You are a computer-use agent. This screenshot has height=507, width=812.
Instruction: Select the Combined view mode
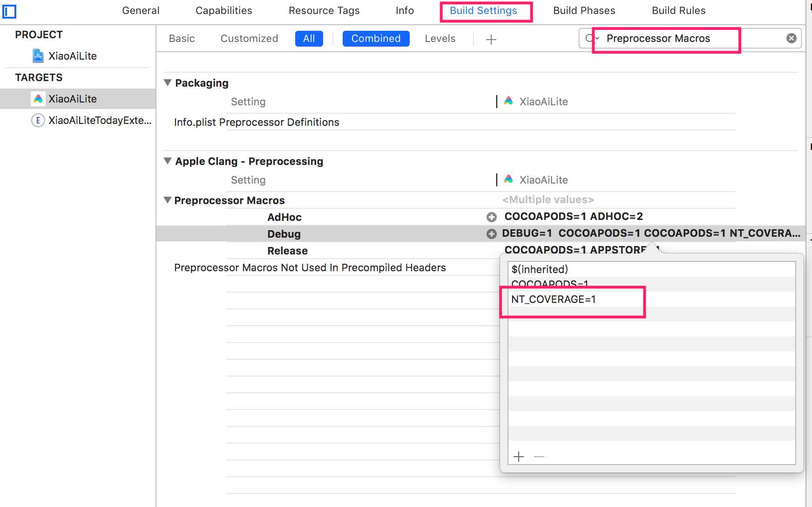376,39
